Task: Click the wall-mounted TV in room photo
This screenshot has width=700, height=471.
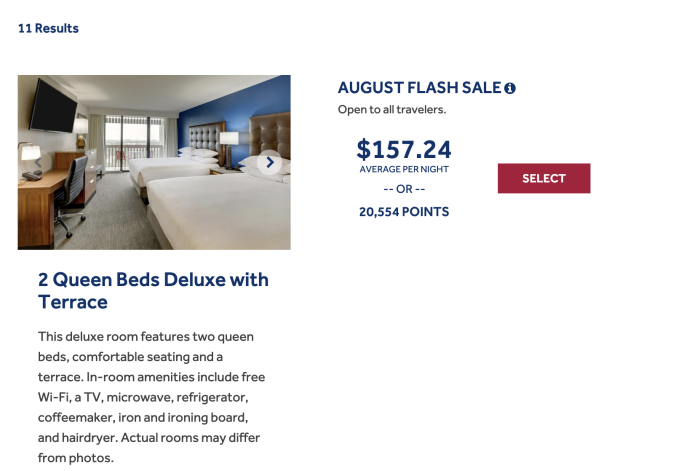Action: (53, 106)
